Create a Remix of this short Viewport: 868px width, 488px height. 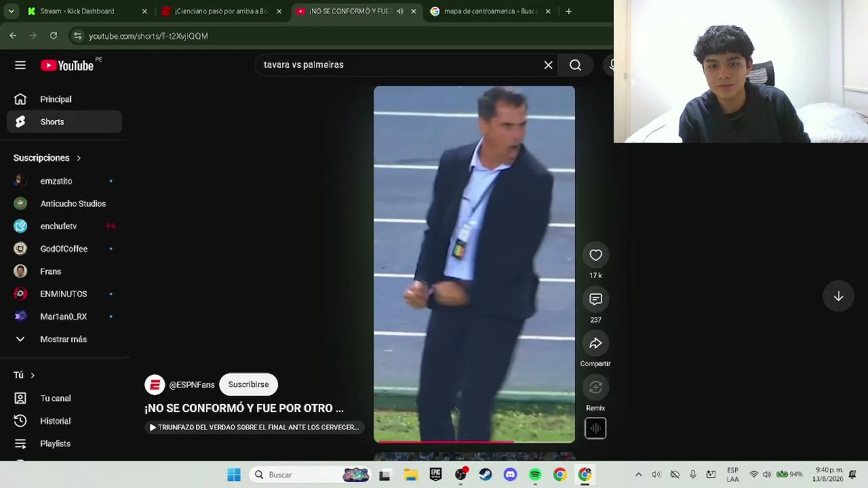click(x=595, y=388)
